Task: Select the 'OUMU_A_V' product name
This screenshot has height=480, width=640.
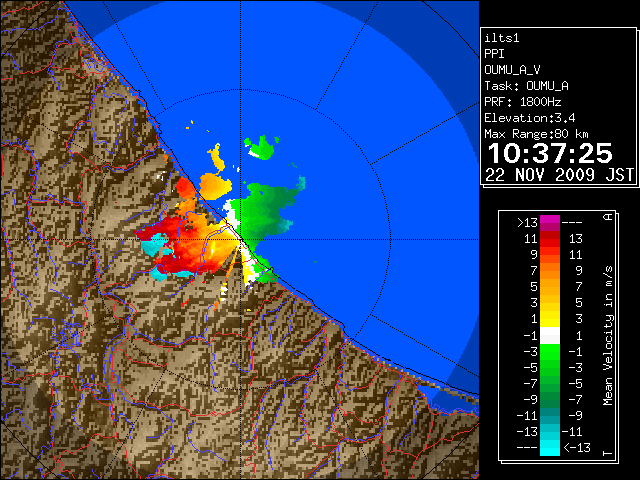Action: click(x=512, y=70)
